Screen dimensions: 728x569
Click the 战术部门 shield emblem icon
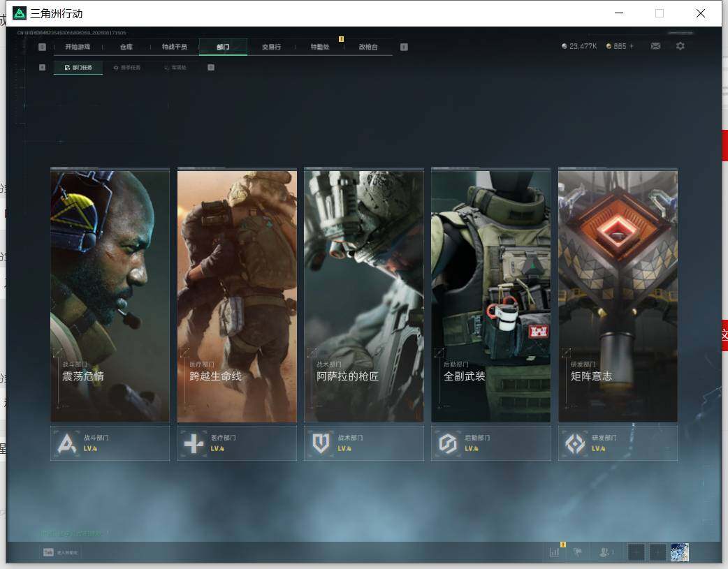tap(321, 443)
